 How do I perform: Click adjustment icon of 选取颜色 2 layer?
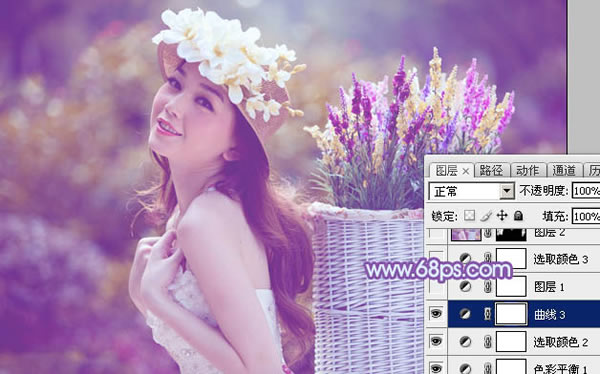coord(465,341)
